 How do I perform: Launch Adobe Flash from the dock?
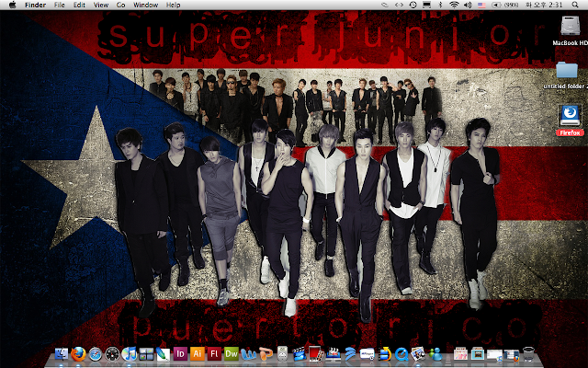(x=214, y=353)
